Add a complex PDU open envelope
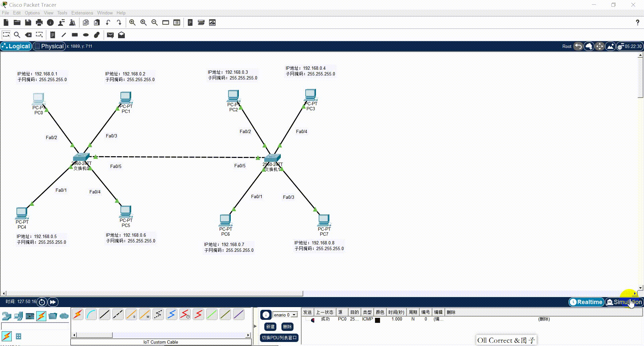644x346 pixels. coord(121,35)
